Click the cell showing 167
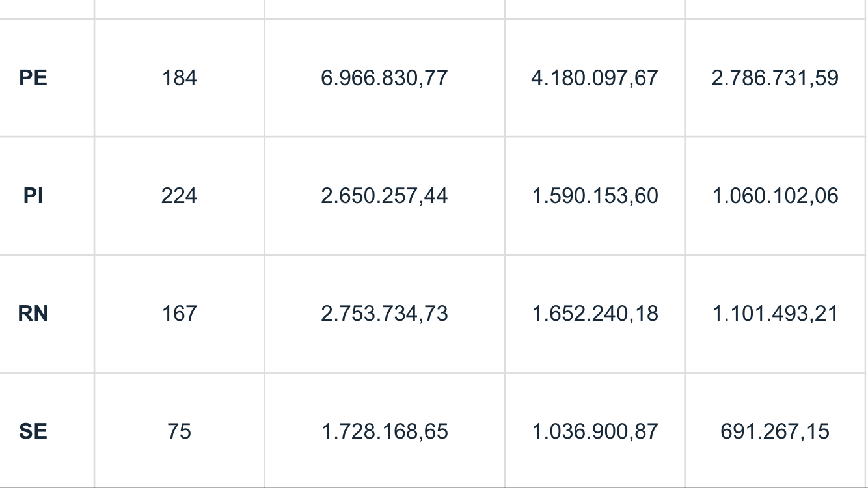The width and height of the screenshot is (868, 488). 179,314
